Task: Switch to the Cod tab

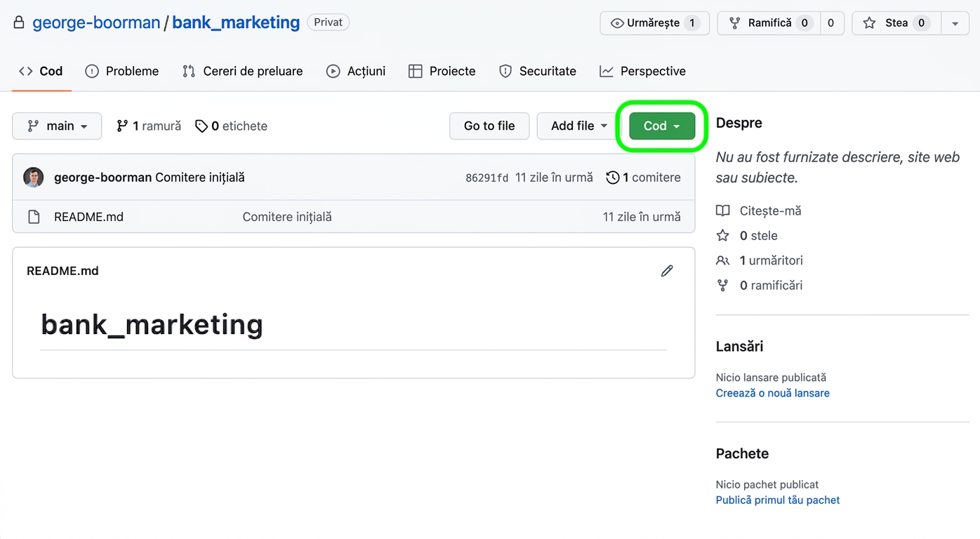Action: 41,71
